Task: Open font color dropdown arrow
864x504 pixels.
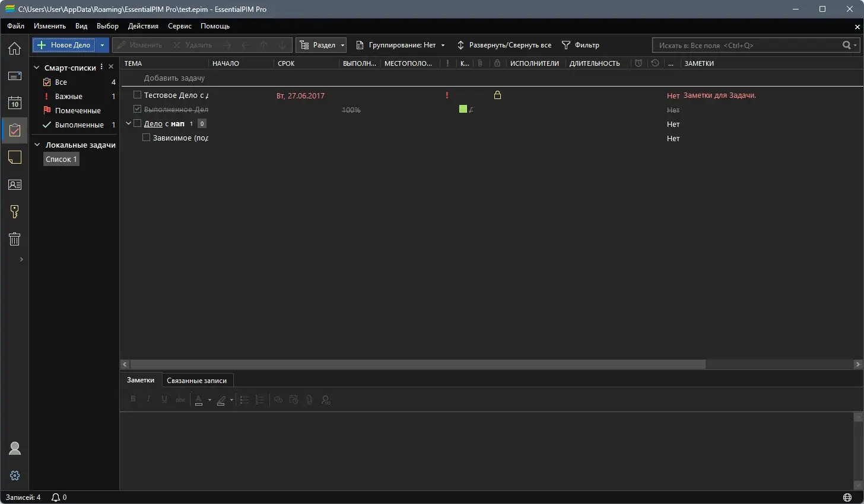Action: point(209,400)
